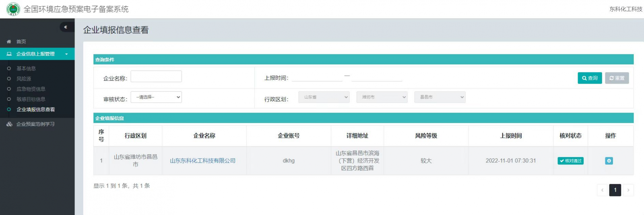Open the 审核状态 dropdown

click(156, 97)
